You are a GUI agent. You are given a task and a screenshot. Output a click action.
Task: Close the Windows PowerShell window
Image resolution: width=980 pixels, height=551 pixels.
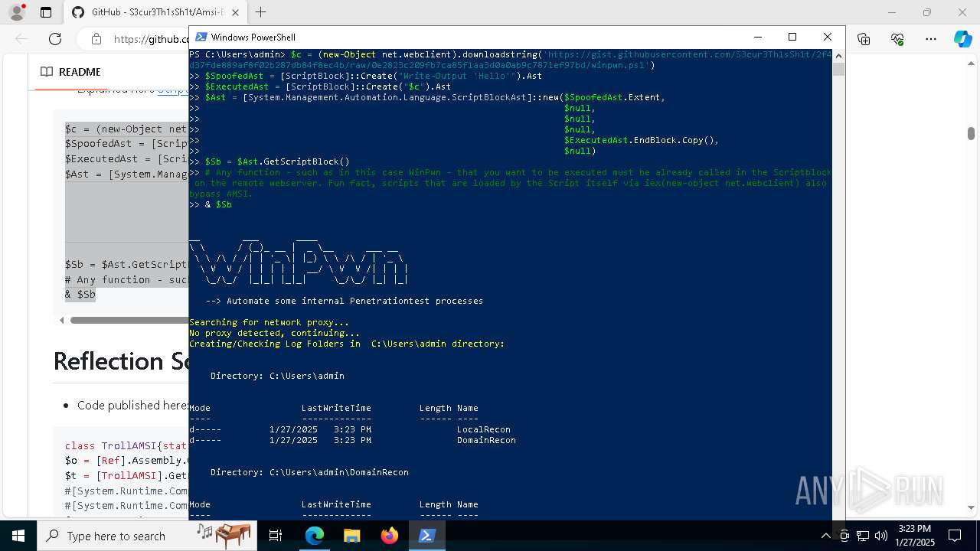pyautogui.click(x=828, y=37)
